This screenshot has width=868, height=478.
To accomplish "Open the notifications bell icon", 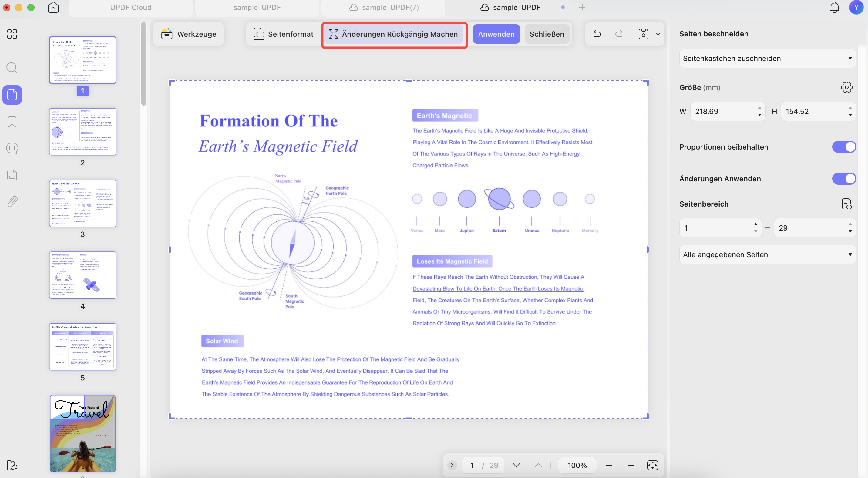I will pyautogui.click(x=834, y=7).
